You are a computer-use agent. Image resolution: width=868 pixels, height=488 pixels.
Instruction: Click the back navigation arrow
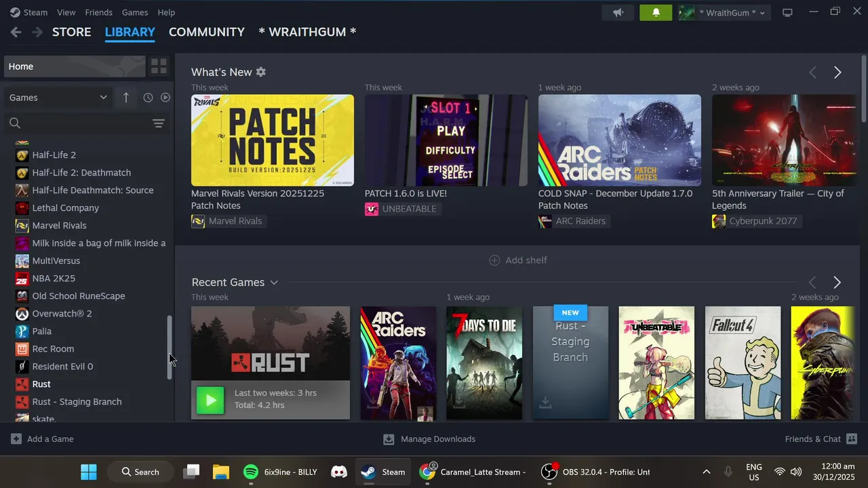(16, 32)
